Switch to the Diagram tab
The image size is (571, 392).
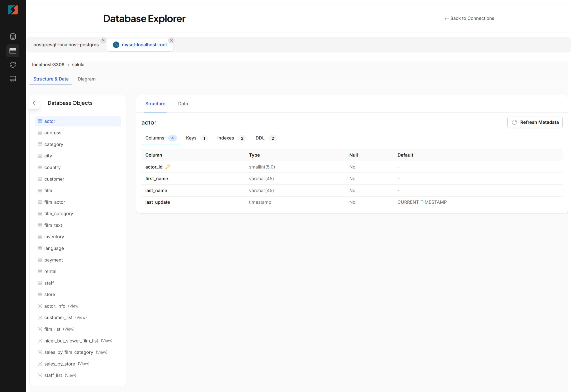tap(86, 79)
